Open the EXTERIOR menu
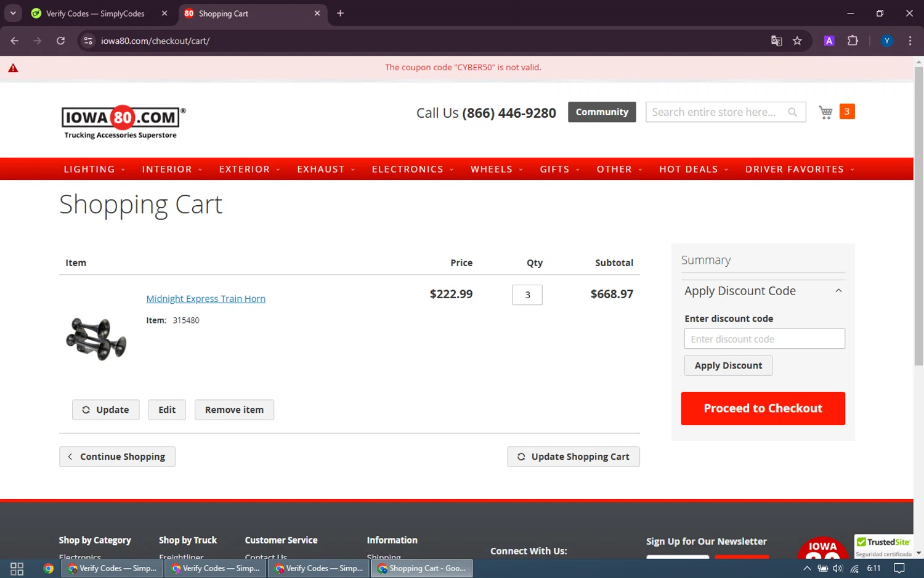The height and width of the screenshot is (578, 924). pyautogui.click(x=249, y=169)
